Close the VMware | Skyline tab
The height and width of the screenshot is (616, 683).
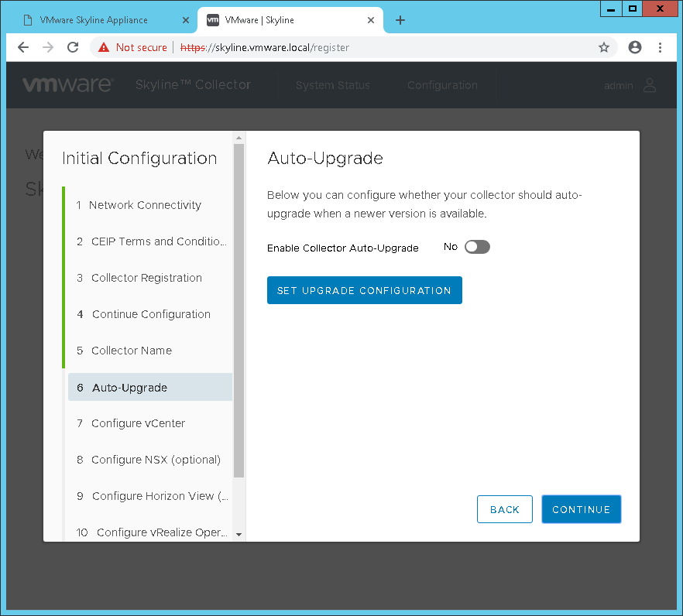(x=371, y=20)
